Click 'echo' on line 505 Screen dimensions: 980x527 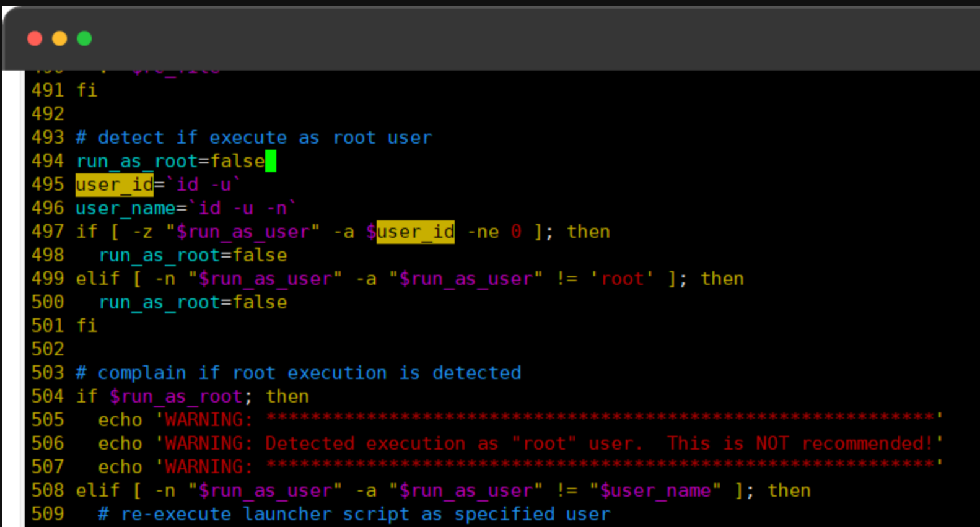[120, 420]
